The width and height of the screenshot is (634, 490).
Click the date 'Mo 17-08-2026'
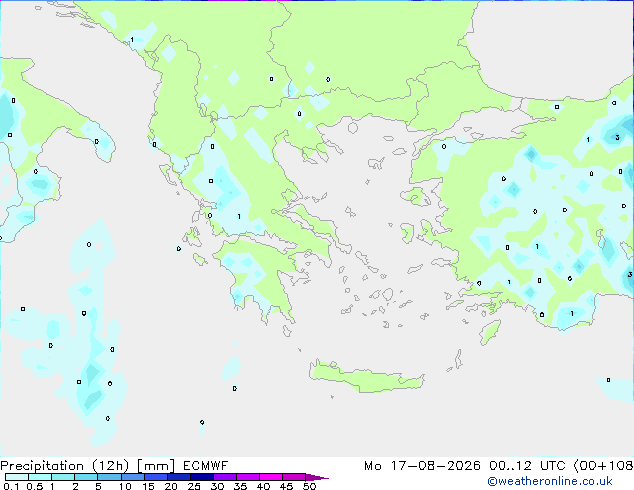click(x=423, y=466)
